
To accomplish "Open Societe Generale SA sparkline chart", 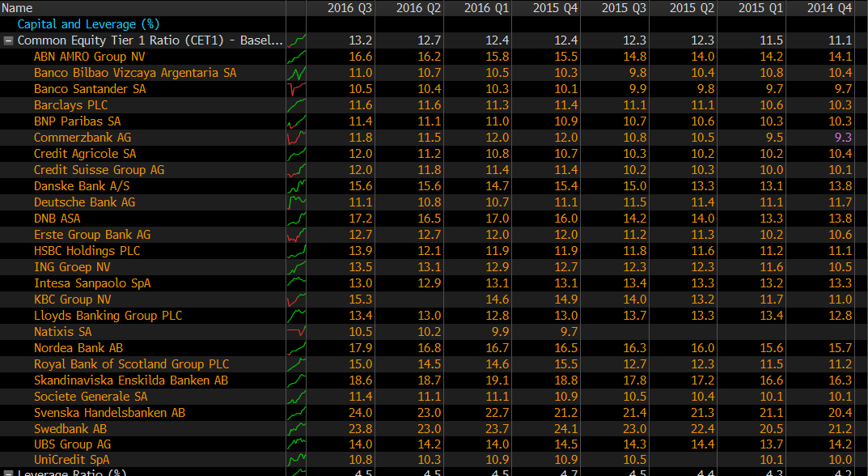I will point(296,396).
